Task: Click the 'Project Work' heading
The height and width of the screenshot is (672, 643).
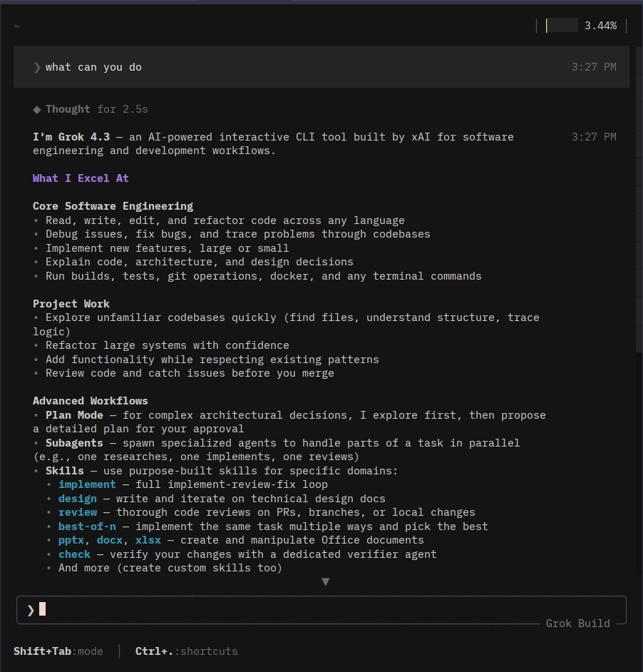Action: (71, 304)
